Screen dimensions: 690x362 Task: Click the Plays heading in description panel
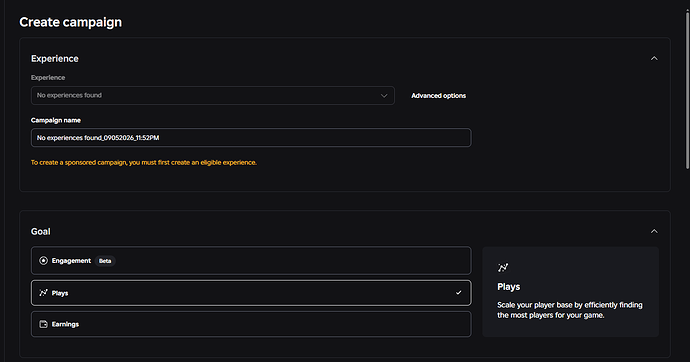click(509, 287)
